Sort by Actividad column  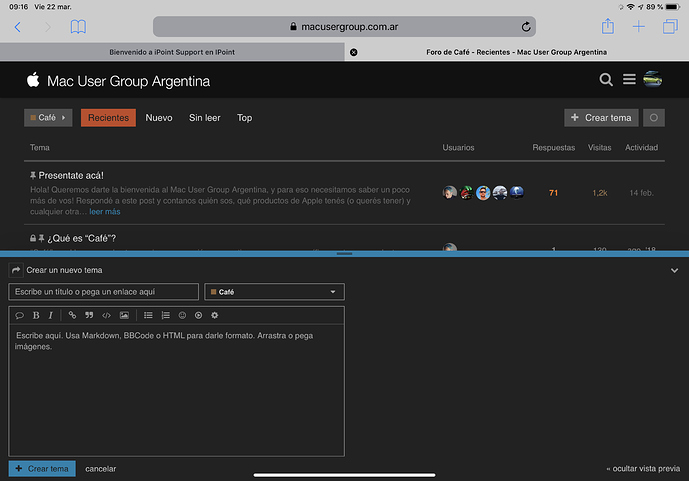(x=641, y=148)
